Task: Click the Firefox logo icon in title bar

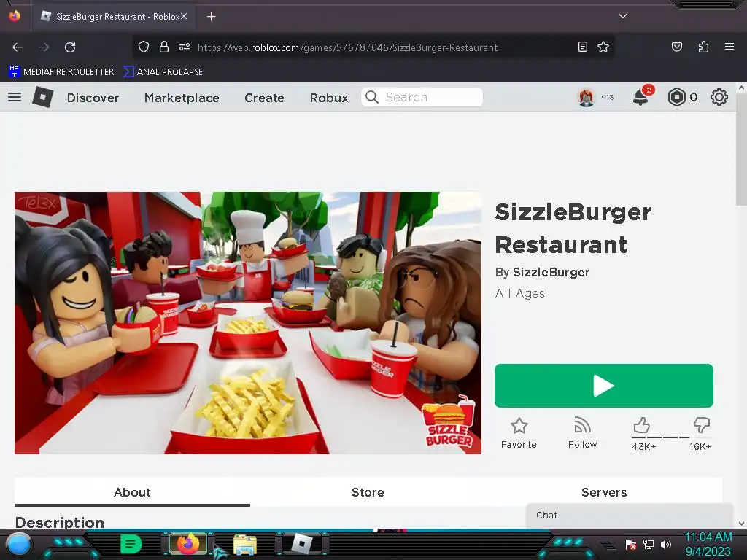Action: [15, 16]
